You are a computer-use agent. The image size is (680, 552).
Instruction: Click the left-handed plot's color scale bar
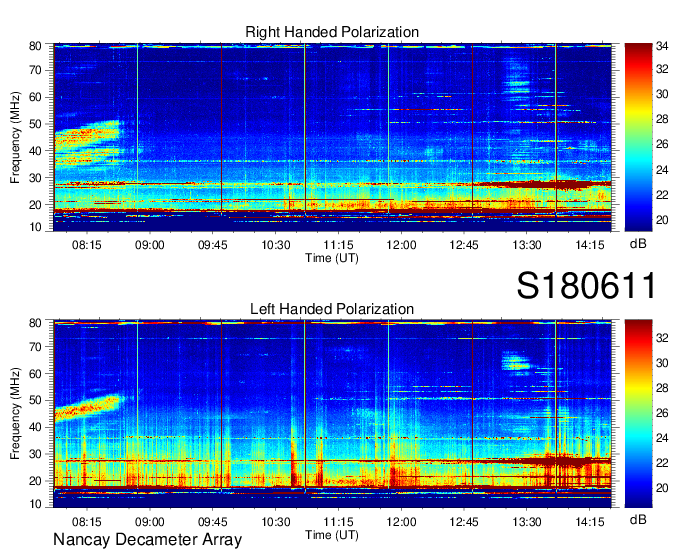(x=638, y=414)
